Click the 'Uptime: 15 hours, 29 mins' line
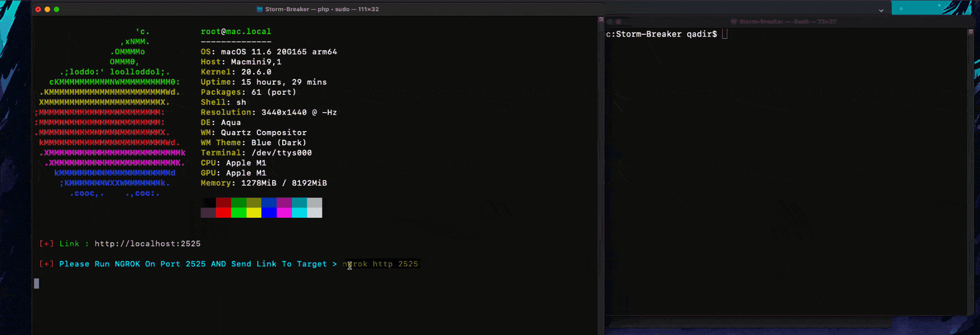 [264, 82]
